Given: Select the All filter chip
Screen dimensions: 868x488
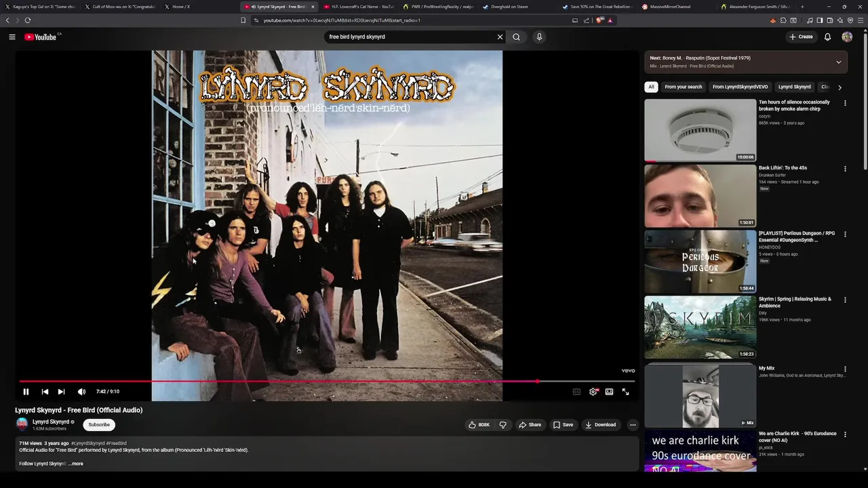Looking at the screenshot, I should [651, 87].
